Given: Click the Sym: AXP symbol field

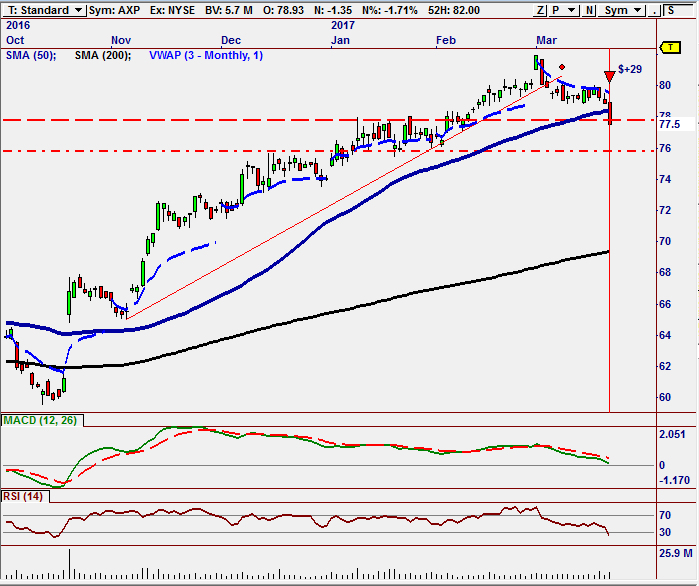Looking at the screenshot, I should (114, 10).
